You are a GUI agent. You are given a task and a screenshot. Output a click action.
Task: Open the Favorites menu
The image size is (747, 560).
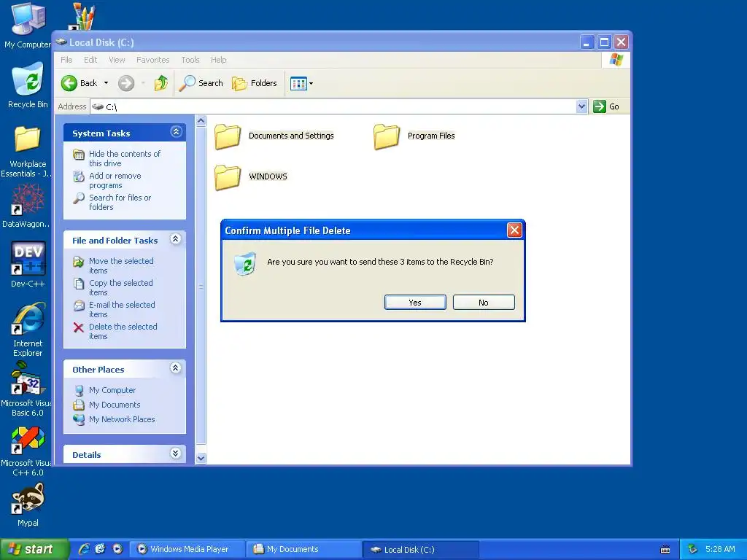click(153, 60)
